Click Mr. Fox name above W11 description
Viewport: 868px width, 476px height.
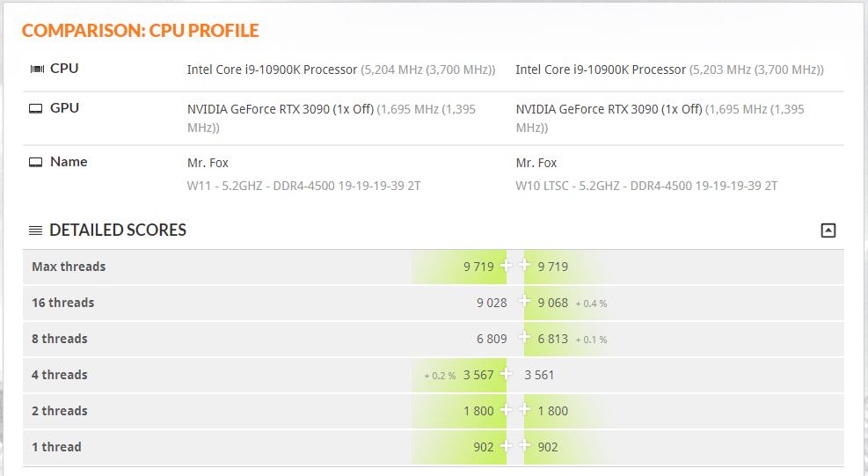coord(208,163)
